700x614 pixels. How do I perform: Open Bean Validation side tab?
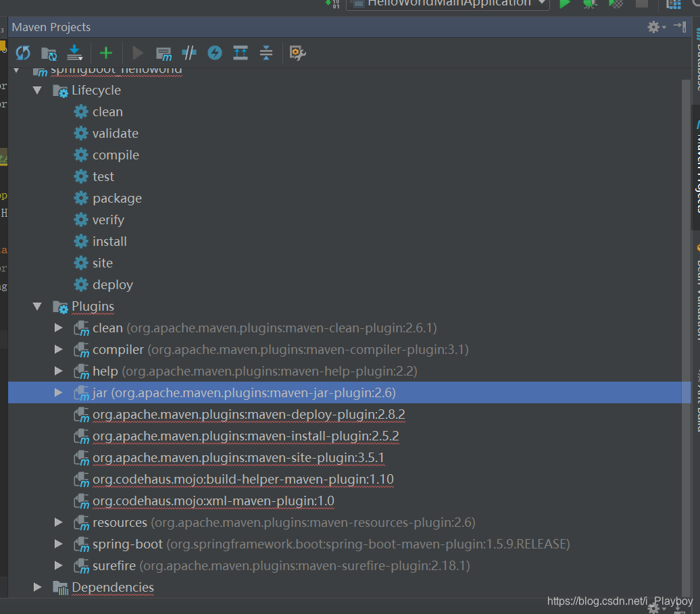click(697, 292)
